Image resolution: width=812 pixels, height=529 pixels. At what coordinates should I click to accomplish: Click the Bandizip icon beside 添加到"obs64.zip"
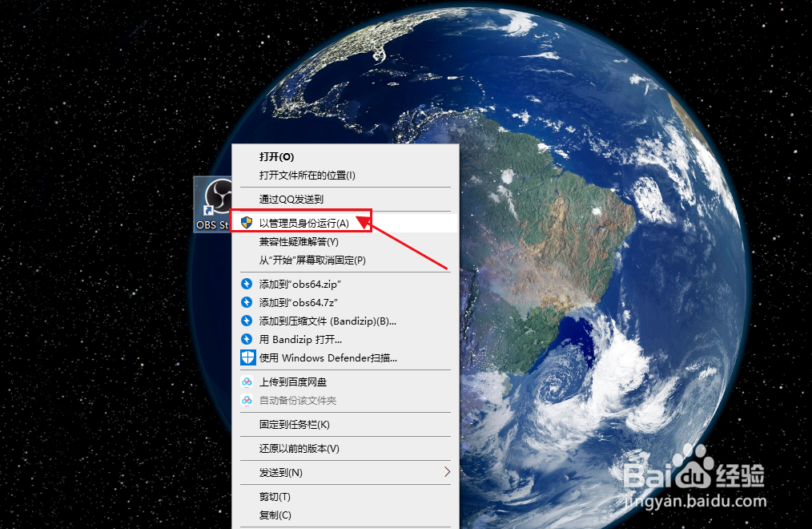pos(247,284)
